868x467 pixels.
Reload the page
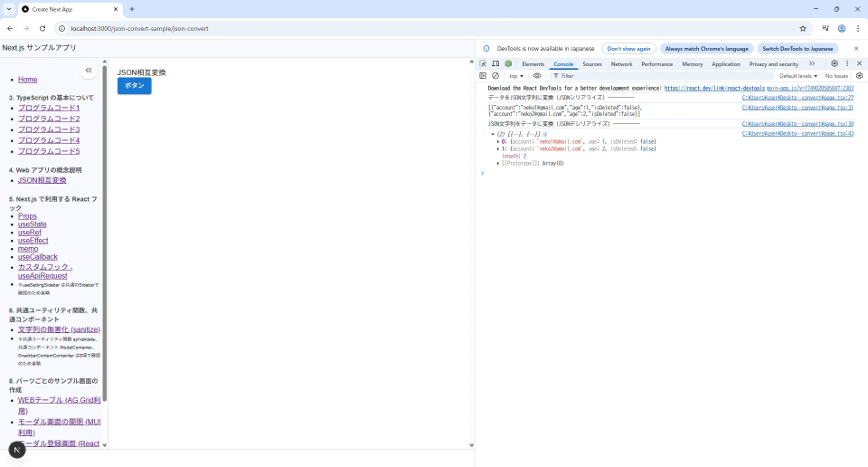[42, 28]
